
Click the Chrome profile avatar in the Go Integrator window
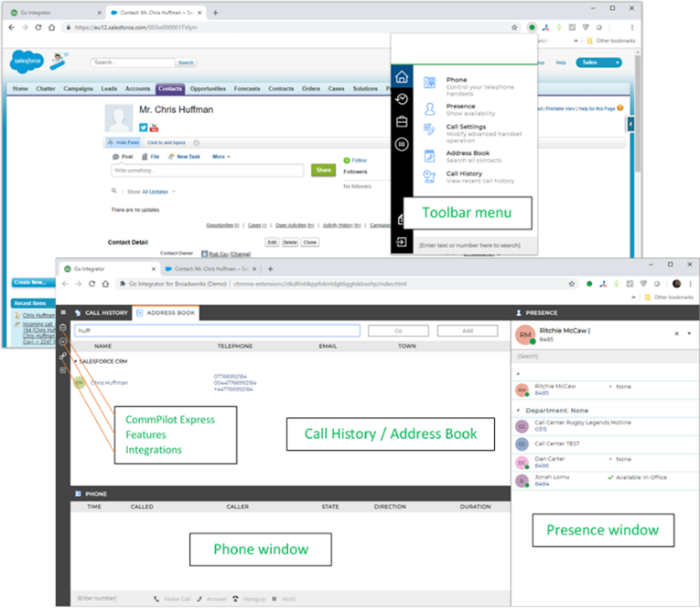[677, 284]
